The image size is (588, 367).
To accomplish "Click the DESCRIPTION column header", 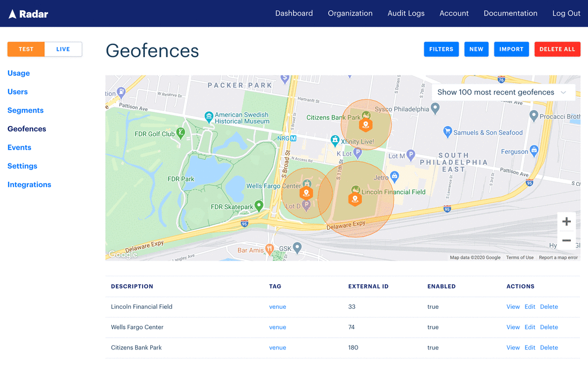I will click(132, 286).
